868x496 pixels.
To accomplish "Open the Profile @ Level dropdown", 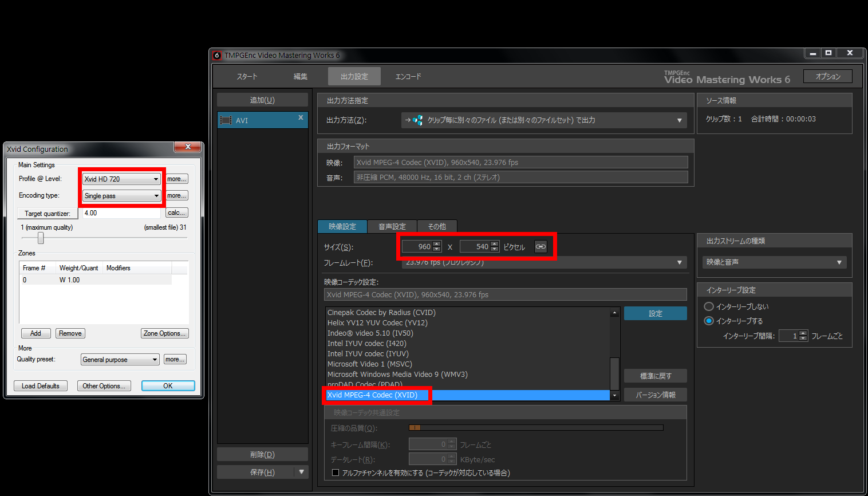I will point(121,179).
